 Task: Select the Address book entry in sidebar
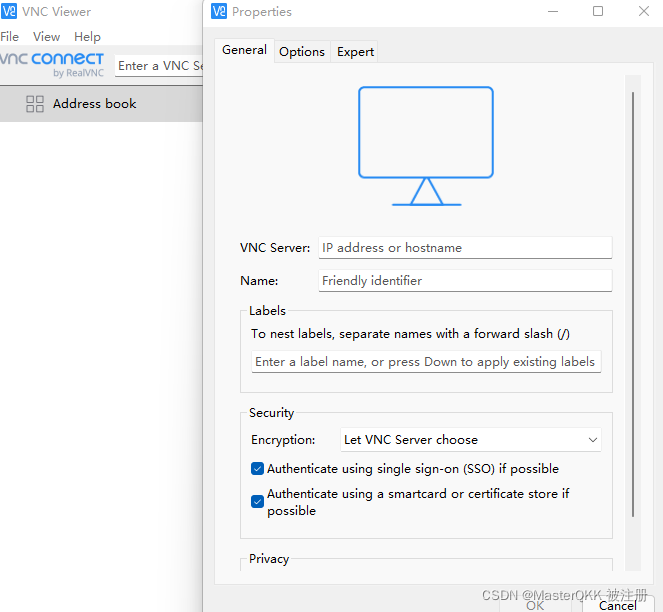pos(101,104)
